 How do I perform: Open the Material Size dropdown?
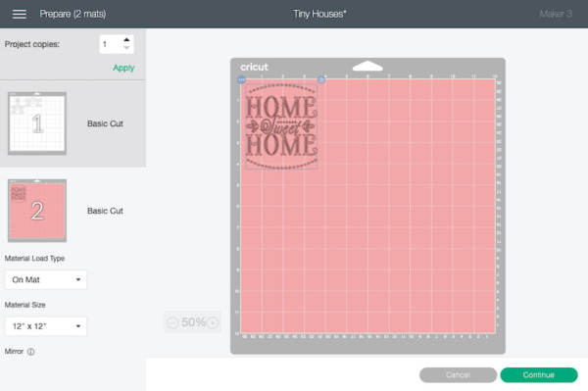[x=46, y=326]
